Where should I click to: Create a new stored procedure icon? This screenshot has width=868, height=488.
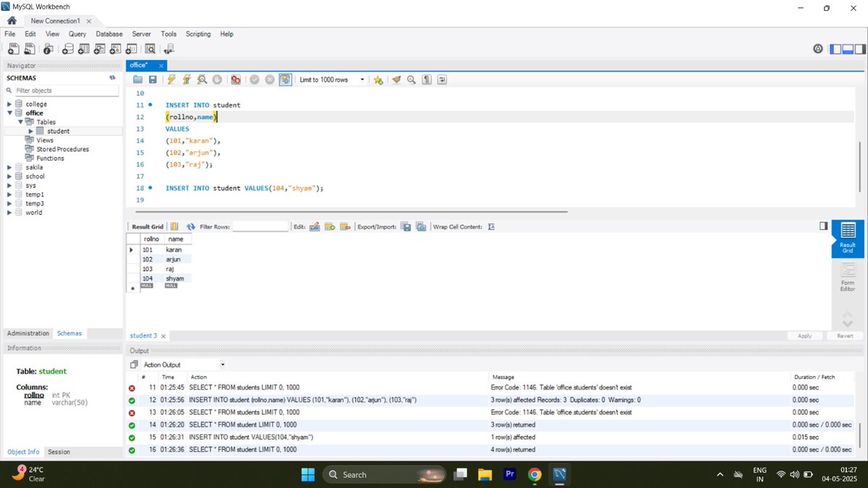pyautogui.click(x=115, y=48)
